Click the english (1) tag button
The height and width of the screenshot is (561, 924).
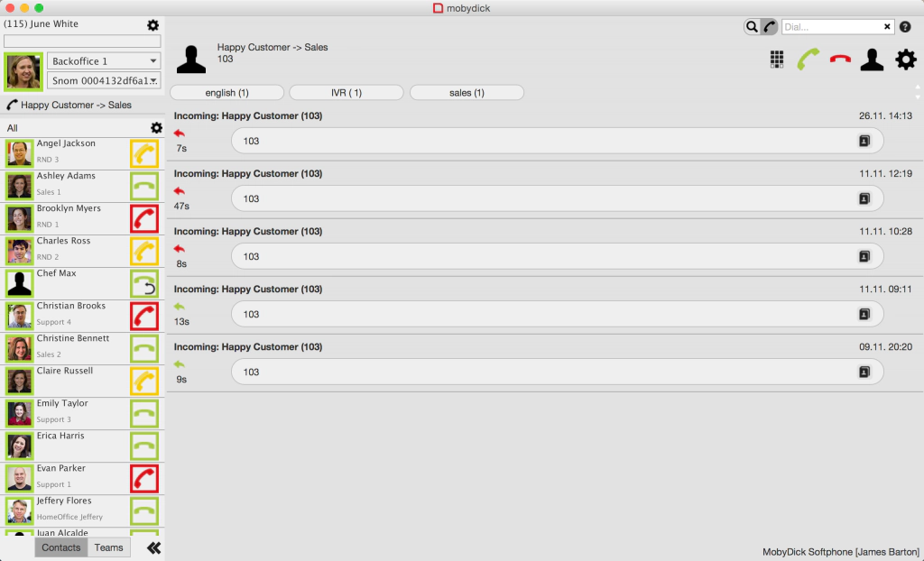pos(227,93)
